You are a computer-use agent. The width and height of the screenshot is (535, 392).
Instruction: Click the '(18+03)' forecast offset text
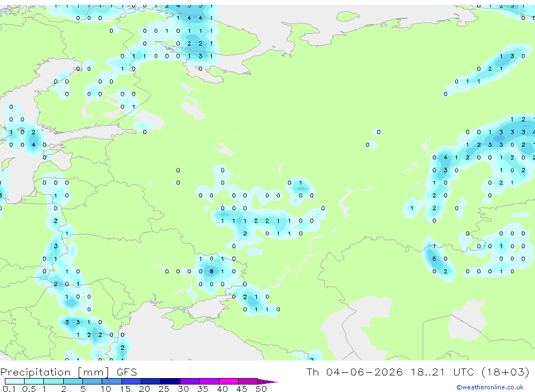click(506, 372)
